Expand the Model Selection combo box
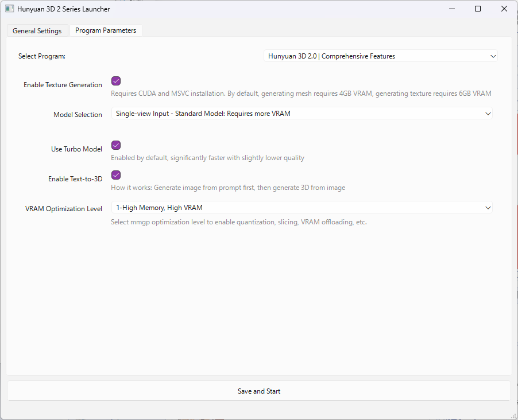The image size is (518, 420). (x=301, y=114)
